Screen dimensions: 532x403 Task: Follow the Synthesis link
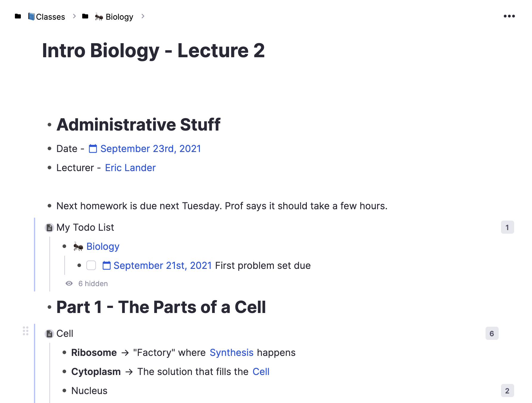click(x=231, y=353)
